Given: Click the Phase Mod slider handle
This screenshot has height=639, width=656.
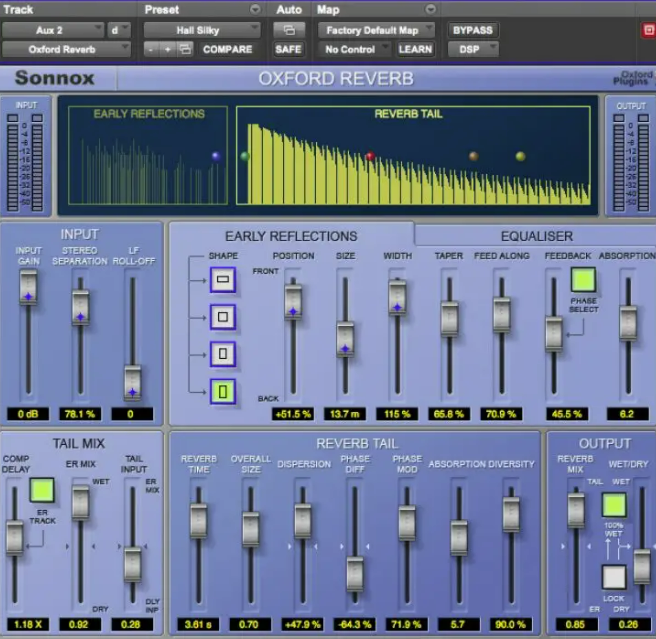Looking at the screenshot, I should [x=407, y=523].
